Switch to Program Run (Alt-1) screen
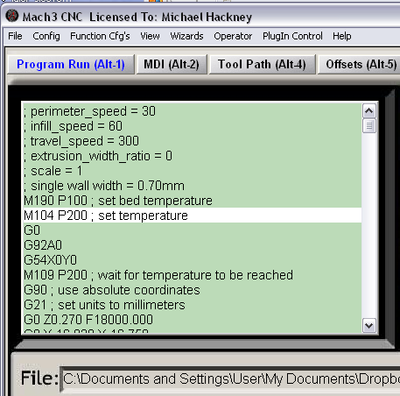Viewport: 400px width, 396px height. click(x=71, y=64)
